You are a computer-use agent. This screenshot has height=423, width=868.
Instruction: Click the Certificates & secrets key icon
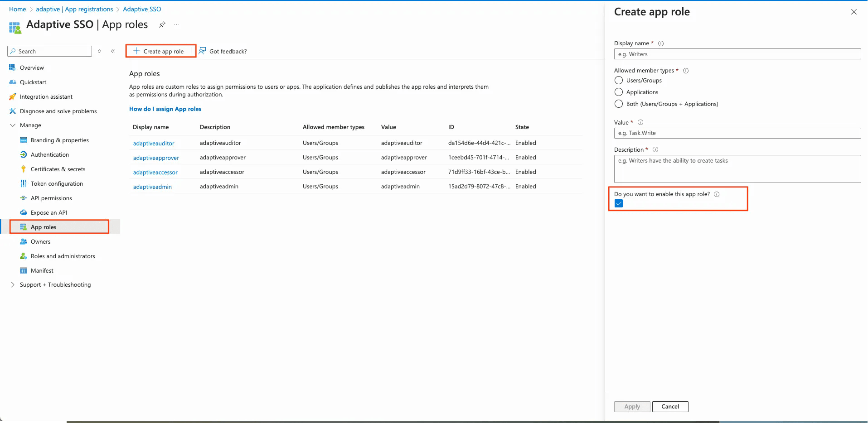tap(24, 169)
